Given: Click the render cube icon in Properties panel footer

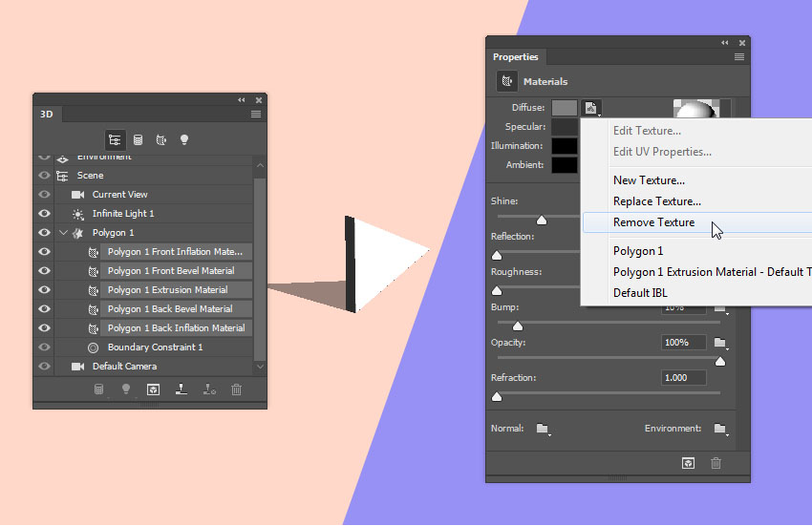Looking at the screenshot, I should click(x=688, y=463).
